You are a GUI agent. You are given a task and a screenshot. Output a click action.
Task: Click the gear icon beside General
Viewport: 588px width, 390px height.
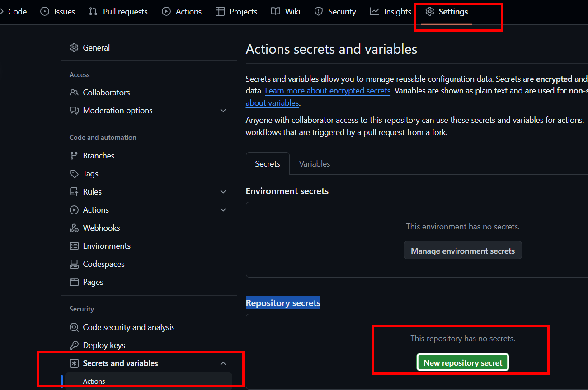click(x=74, y=47)
